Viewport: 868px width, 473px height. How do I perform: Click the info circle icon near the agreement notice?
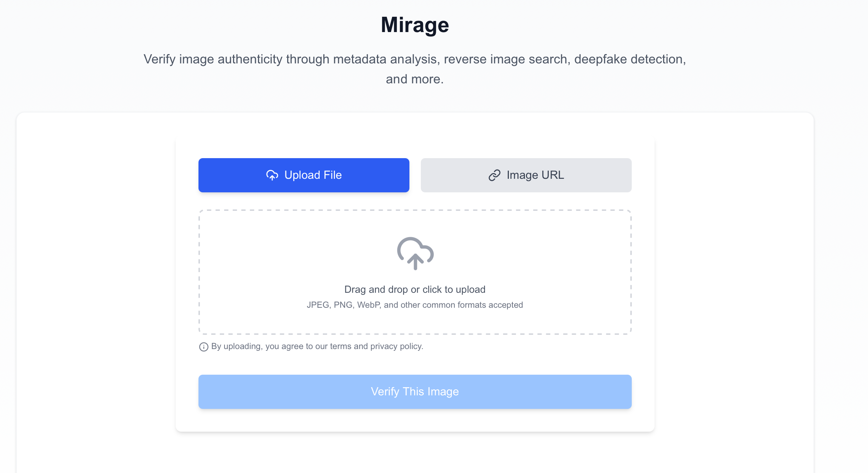tap(203, 347)
